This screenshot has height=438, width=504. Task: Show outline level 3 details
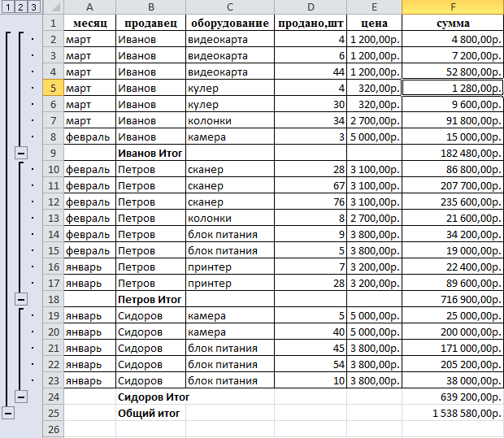pyautogui.click(x=33, y=7)
